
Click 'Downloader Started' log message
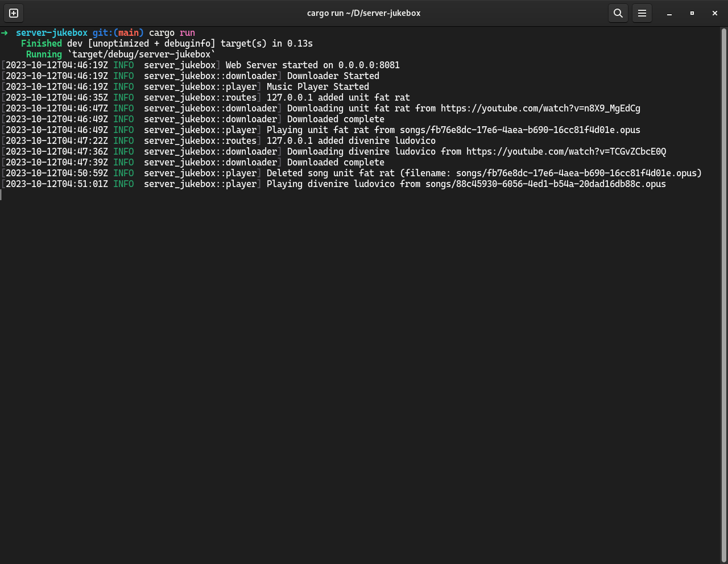tap(333, 76)
